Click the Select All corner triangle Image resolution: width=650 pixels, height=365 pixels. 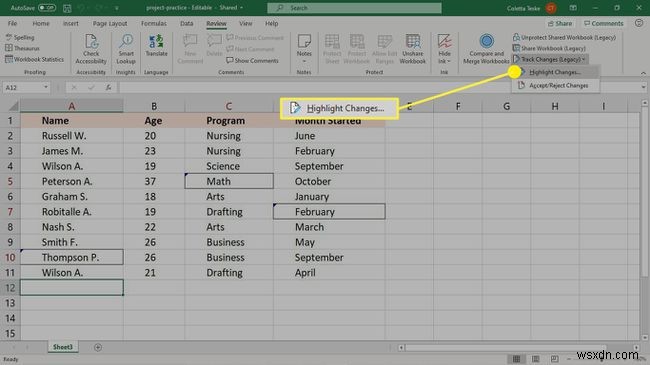pyautogui.click(x=13, y=107)
